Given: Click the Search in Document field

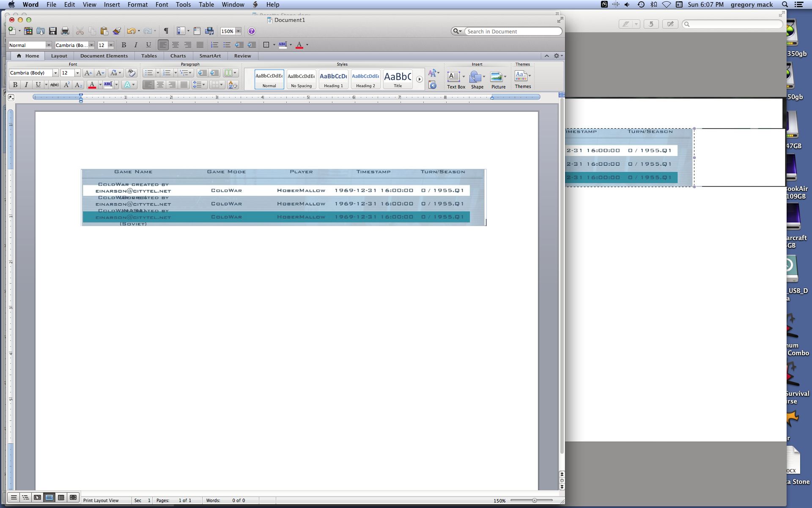Looking at the screenshot, I should (513, 31).
